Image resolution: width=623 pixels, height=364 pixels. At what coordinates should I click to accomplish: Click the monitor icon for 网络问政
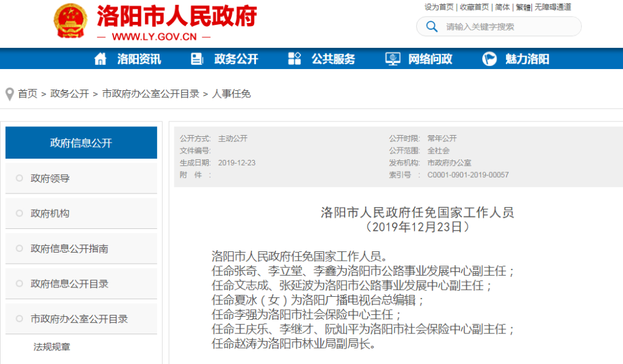[x=392, y=59]
